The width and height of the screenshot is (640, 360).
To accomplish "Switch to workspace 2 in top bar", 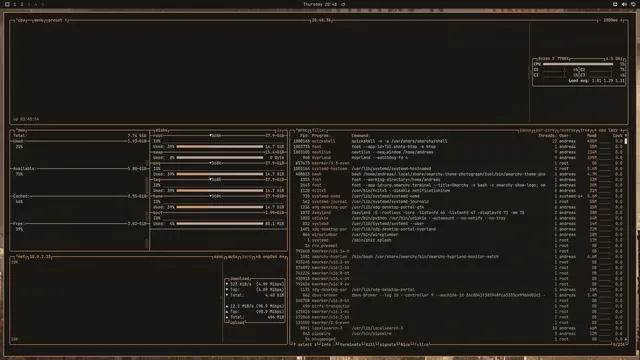I will pos(22,4).
